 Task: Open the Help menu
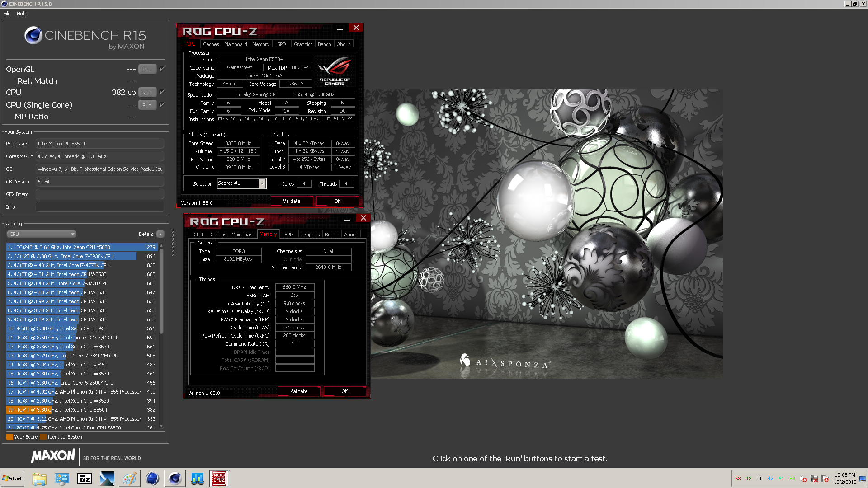tap(22, 14)
